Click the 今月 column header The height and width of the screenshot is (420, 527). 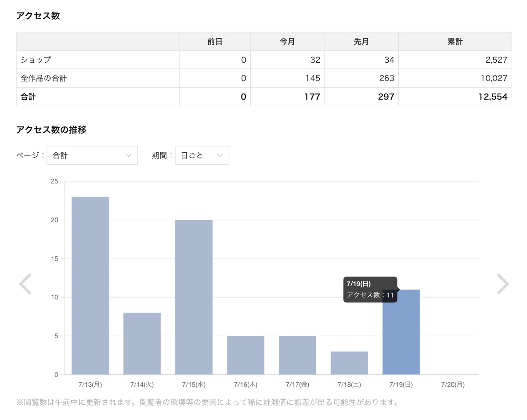pos(288,42)
